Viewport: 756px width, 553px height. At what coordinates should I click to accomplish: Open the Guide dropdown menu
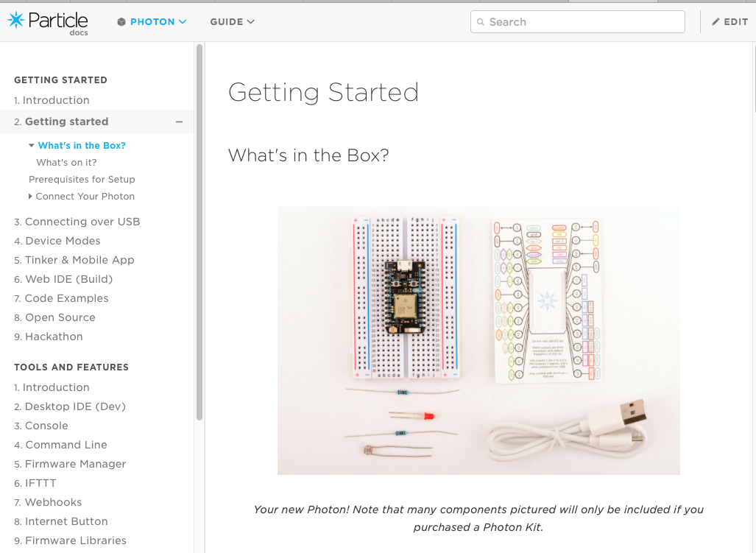click(232, 21)
